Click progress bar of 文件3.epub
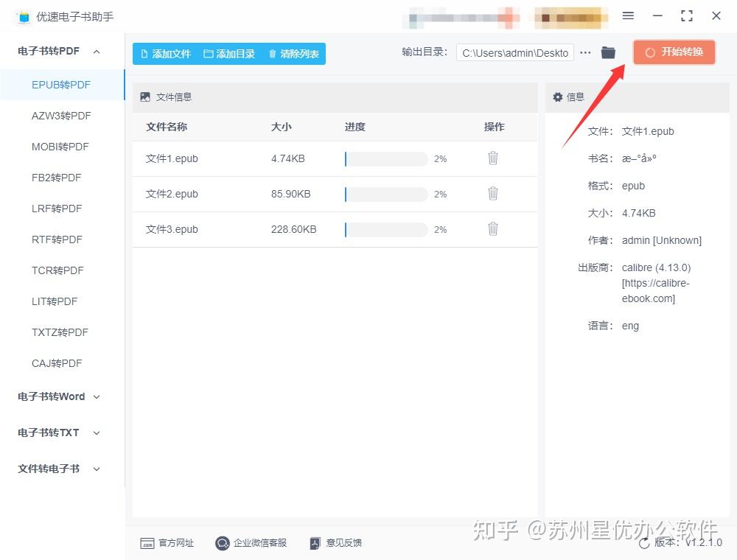 (386, 229)
